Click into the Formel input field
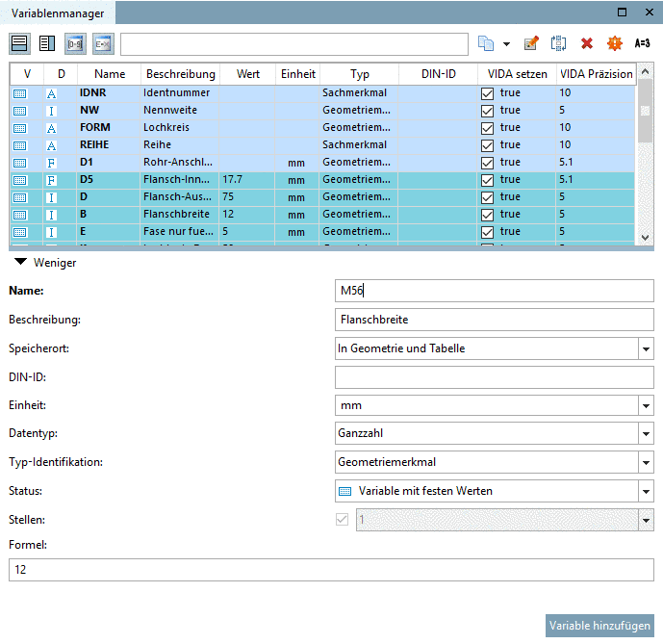 click(x=331, y=570)
